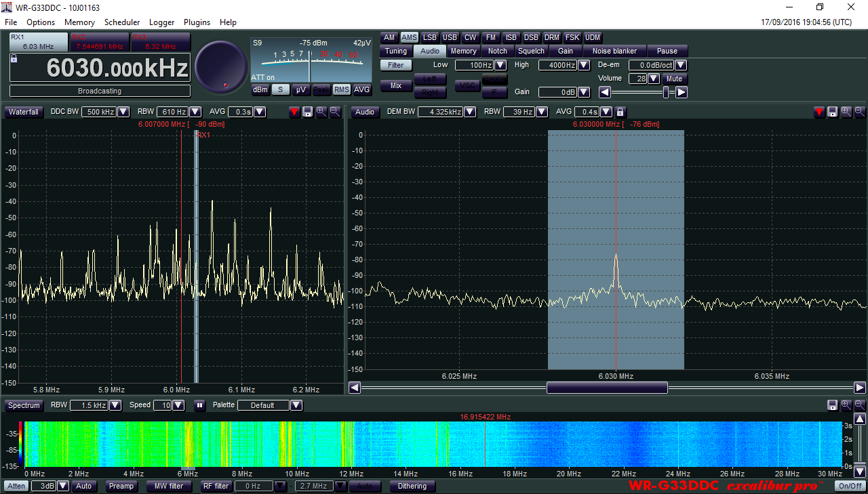Enable Dithering
Screen dimensions: 868x494
(x=412, y=486)
